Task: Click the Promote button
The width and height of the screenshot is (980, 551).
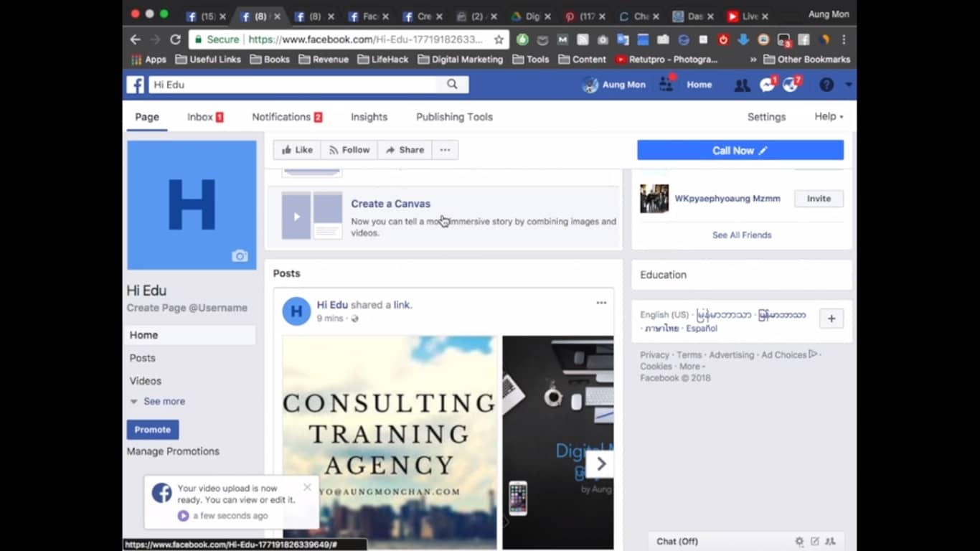Action: point(153,430)
